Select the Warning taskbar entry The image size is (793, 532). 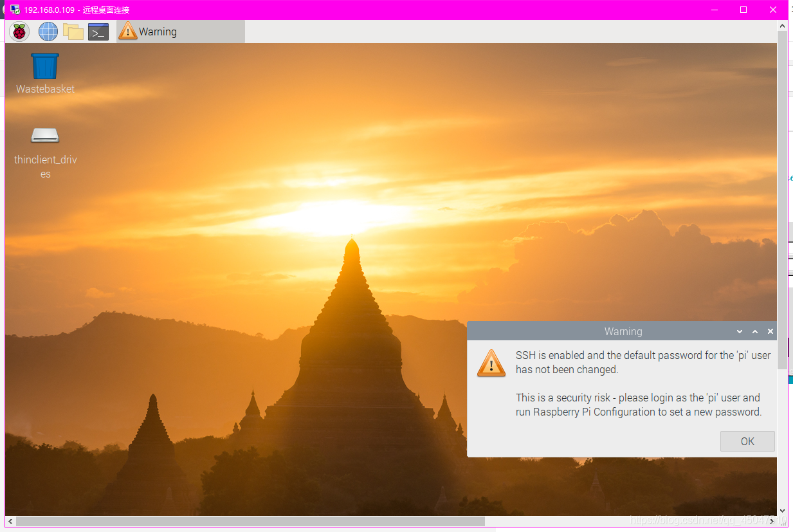click(181, 32)
